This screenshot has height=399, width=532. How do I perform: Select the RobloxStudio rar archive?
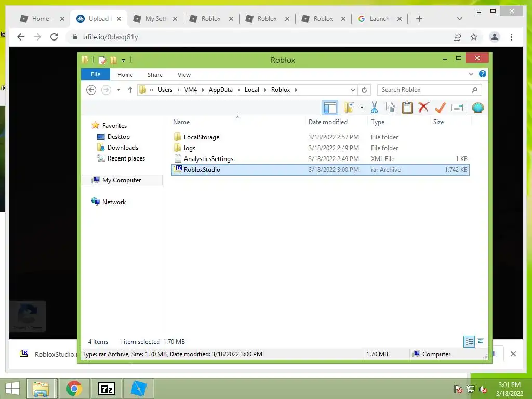pyautogui.click(x=320, y=170)
